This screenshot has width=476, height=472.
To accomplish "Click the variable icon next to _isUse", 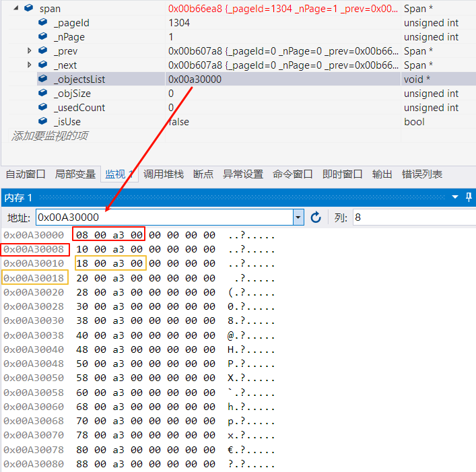I will tap(43, 122).
